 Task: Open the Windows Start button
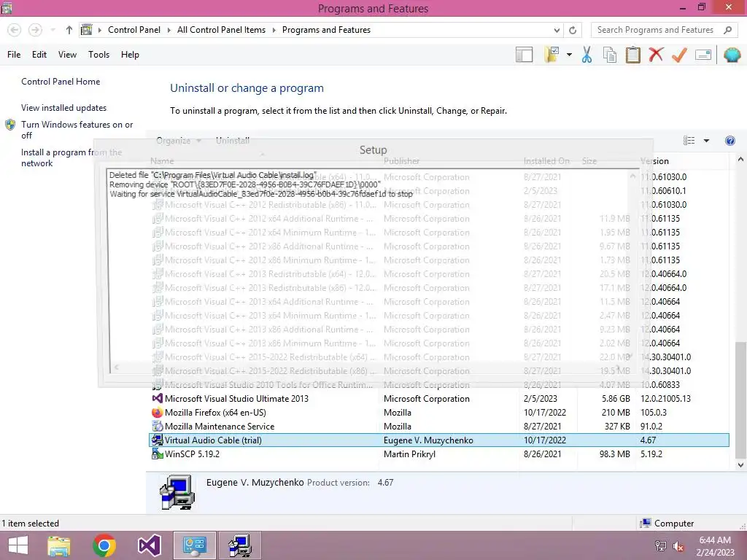[x=18, y=545]
